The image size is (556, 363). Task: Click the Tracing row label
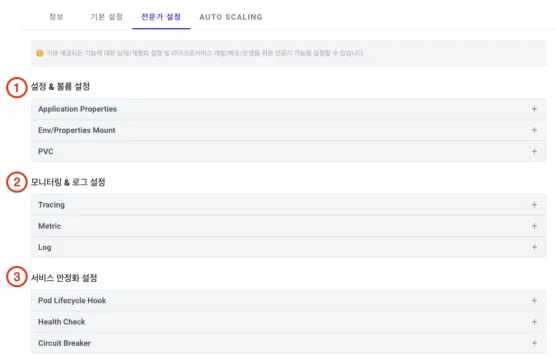coord(51,205)
